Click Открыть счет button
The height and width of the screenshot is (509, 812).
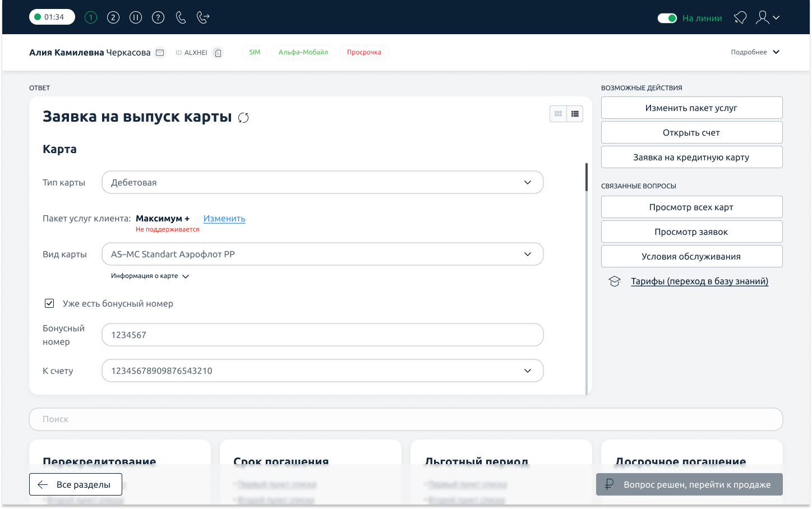tap(691, 132)
